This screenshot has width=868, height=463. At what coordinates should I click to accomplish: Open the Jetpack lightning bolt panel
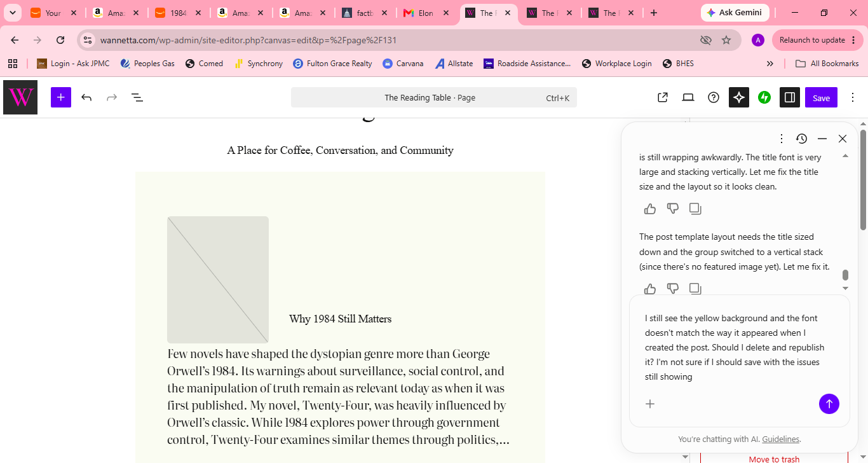[764, 97]
